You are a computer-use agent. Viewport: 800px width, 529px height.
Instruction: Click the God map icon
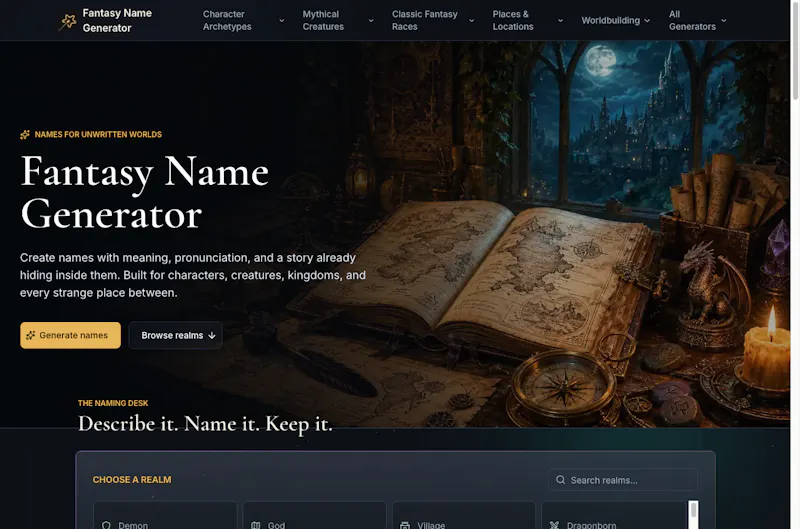point(256,525)
